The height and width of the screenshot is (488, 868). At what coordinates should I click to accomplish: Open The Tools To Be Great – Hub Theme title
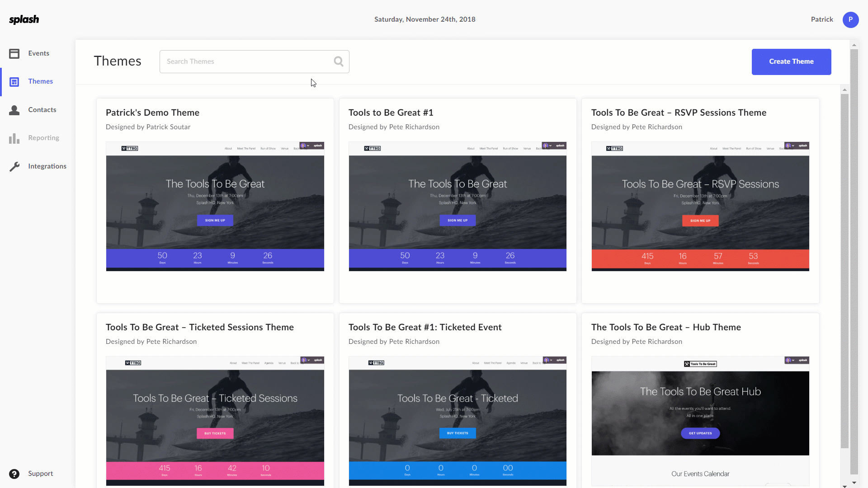666,327
